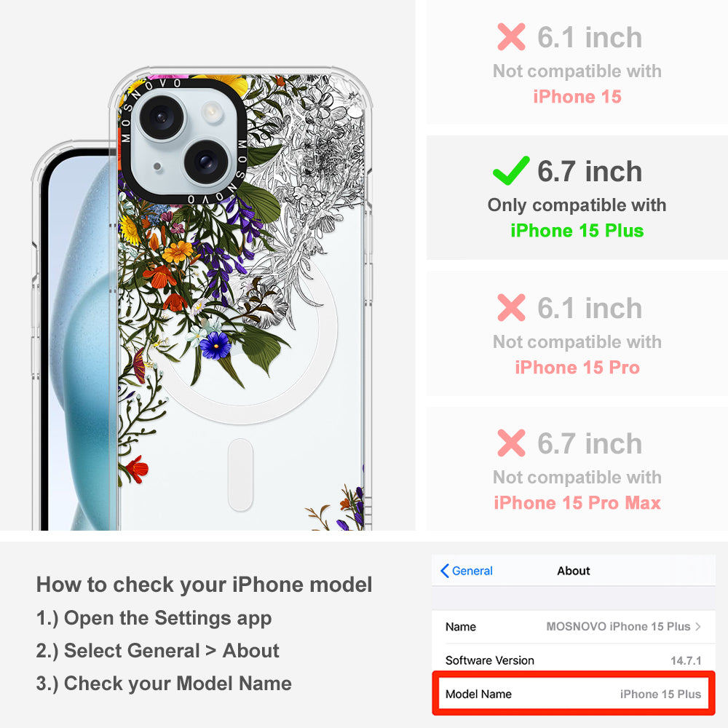This screenshot has height=728, width=728.
Task: Click the red X beside iPhone 15
Action: 511,36
